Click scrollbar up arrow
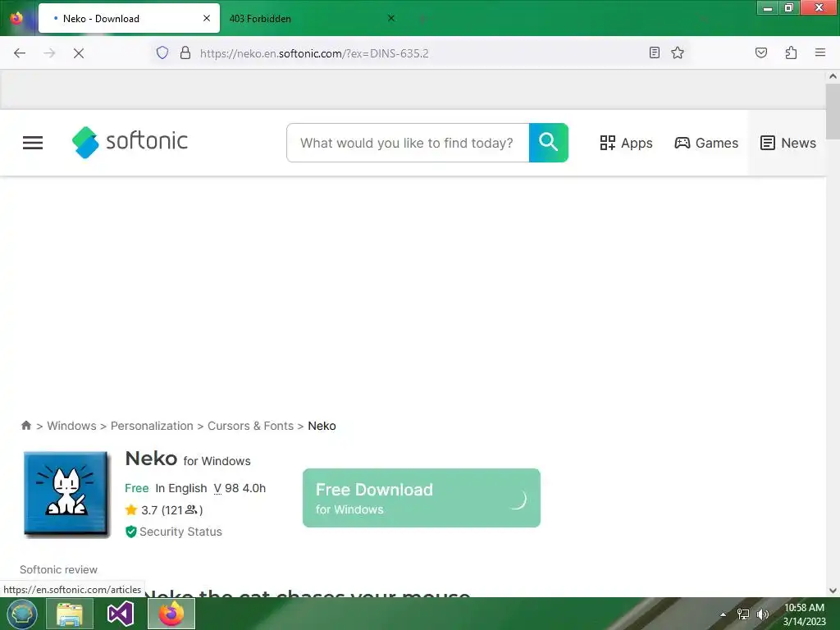Image resolution: width=840 pixels, height=630 pixels. 833,76
